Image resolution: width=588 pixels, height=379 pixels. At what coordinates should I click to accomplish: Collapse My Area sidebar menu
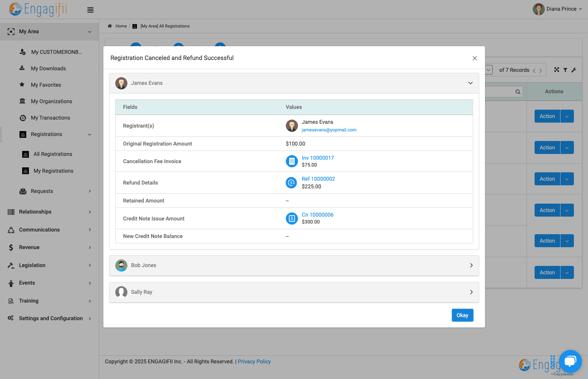pyautogui.click(x=90, y=32)
